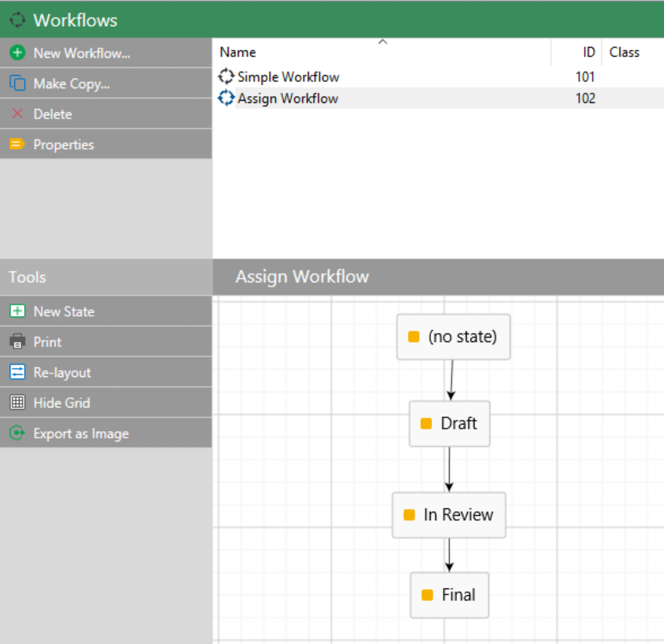
Task: Select the (no state) node label
Action: point(462,337)
